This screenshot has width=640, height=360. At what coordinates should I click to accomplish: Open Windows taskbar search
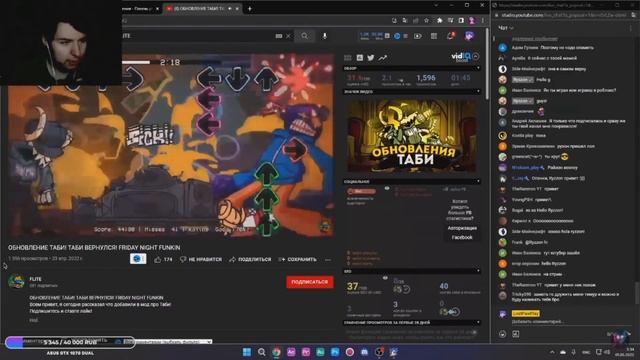pos(262,352)
